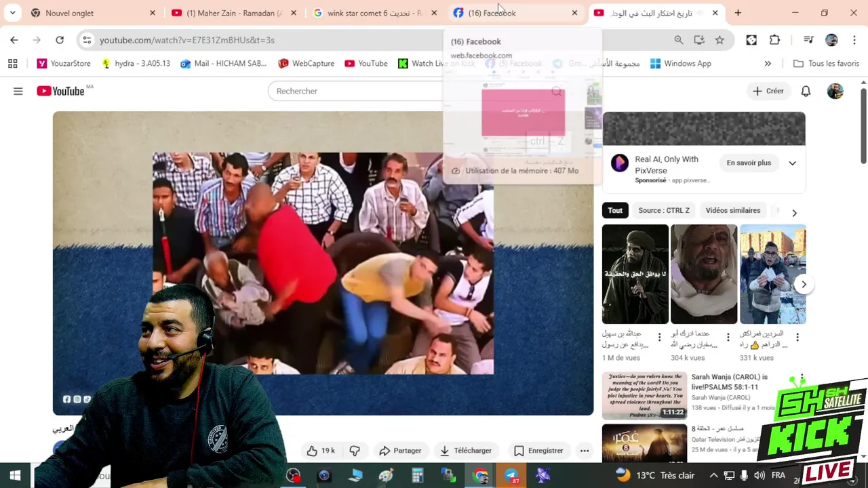
Task: Click the Créer button
Action: (768, 91)
